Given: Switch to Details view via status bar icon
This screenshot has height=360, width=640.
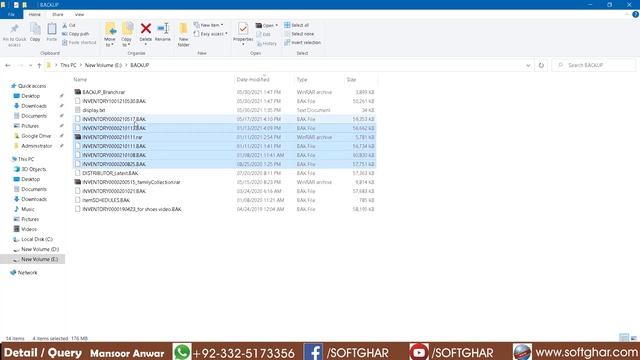Looking at the screenshot, I should click(624, 338).
